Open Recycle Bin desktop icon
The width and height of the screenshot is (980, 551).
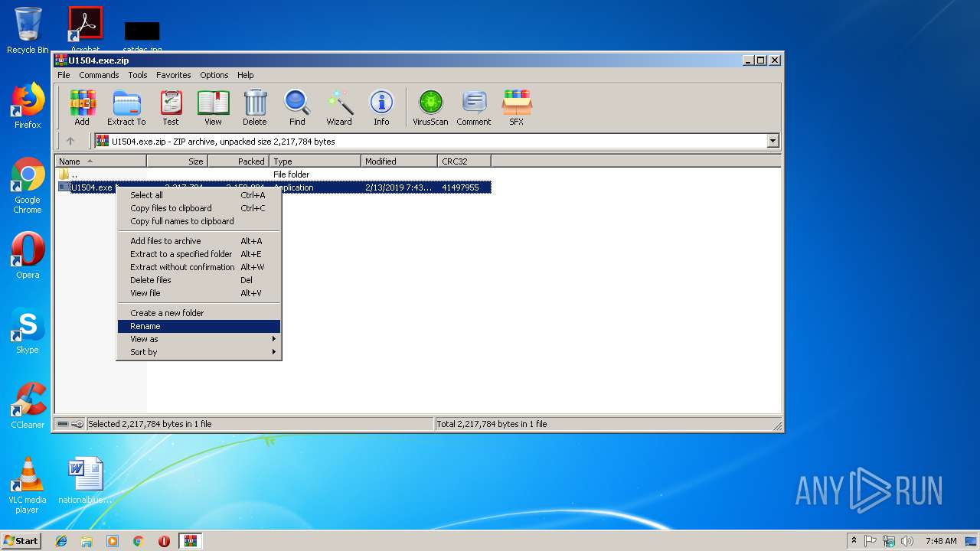click(x=28, y=31)
